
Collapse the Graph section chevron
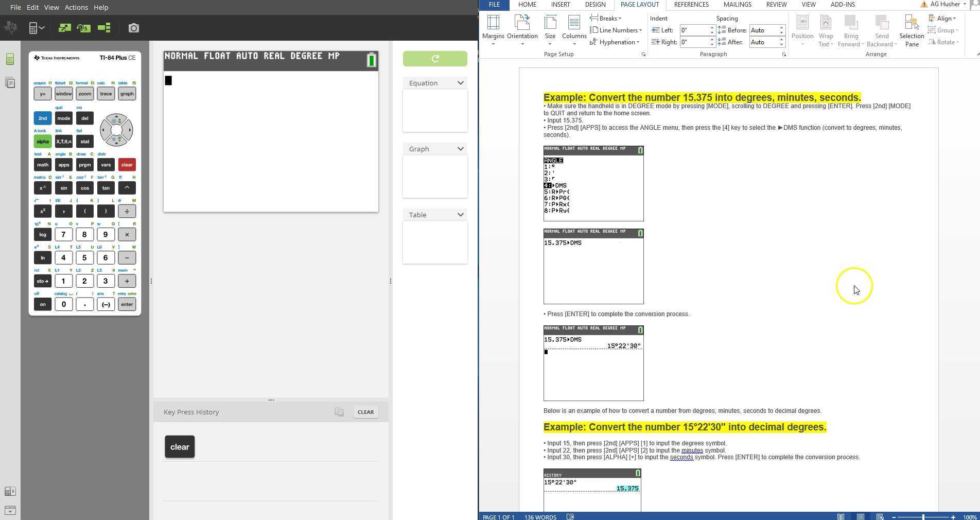pyautogui.click(x=460, y=149)
